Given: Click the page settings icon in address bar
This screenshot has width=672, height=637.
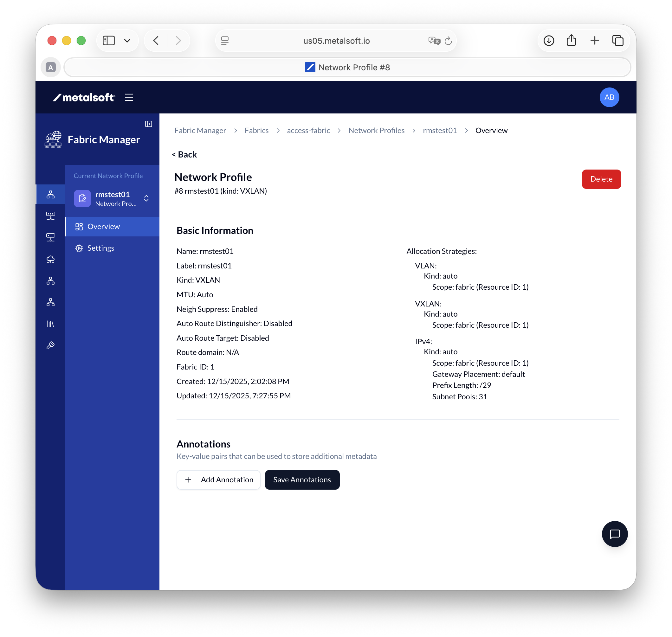Looking at the screenshot, I should [x=225, y=41].
